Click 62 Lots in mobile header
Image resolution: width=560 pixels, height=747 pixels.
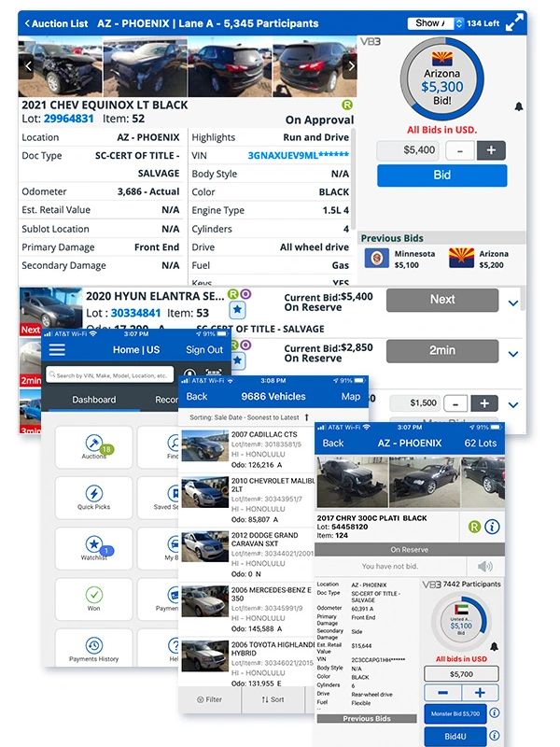pos(481,443)
